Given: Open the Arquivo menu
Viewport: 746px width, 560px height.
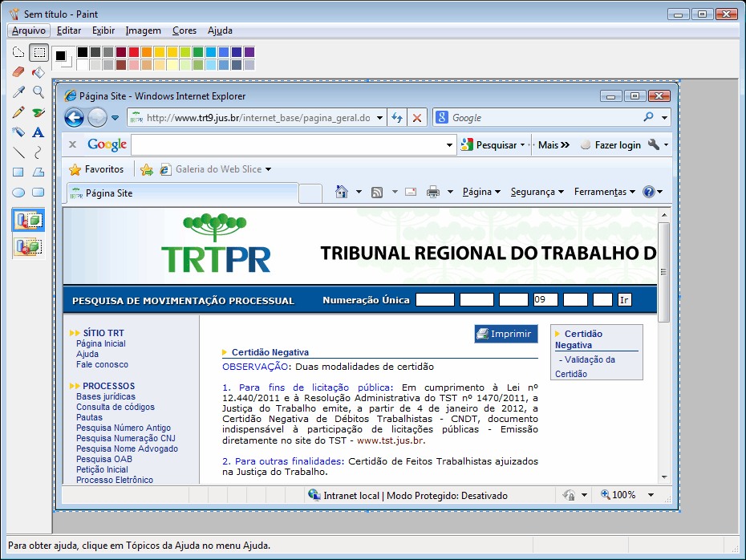Looking at the screenshot, I should 29,30.
